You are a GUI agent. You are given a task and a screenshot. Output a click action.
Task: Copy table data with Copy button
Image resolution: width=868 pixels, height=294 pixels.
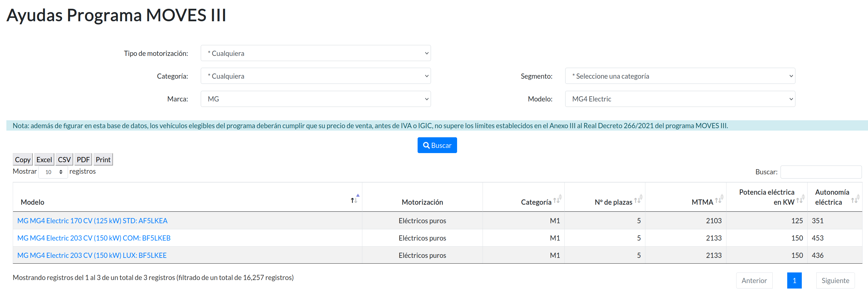click(x=22, y=159)
